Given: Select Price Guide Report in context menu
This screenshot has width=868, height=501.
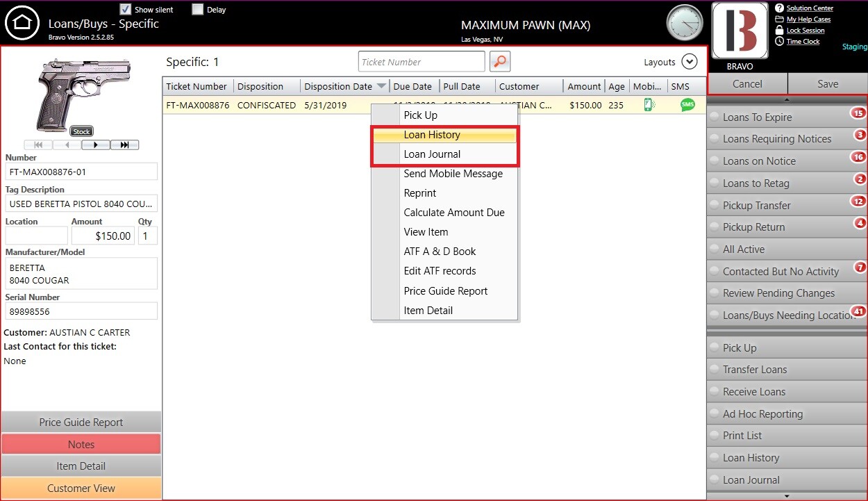Looking at the screenshot, I should pos(444,291).
